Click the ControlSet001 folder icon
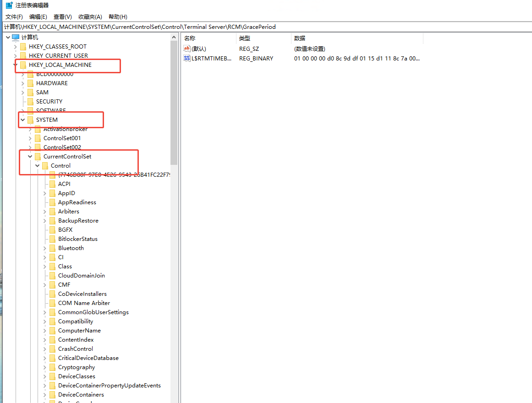This screenshot has width=532, height=403. [x=38, y=138]
